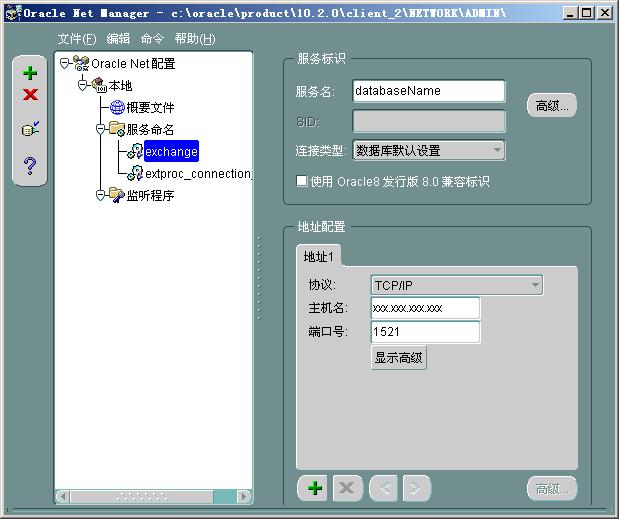Collapse the 服务命名 tree node
The image size is (619, 519).
pos(101,129)
